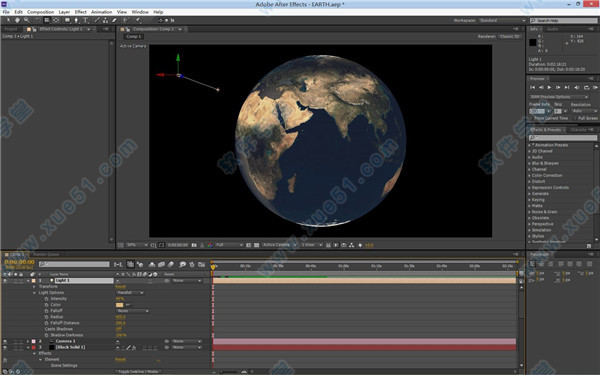
Task: Open the Graph Editor icon in timeline
Action: pyautogui.click(x=201, y=264)
